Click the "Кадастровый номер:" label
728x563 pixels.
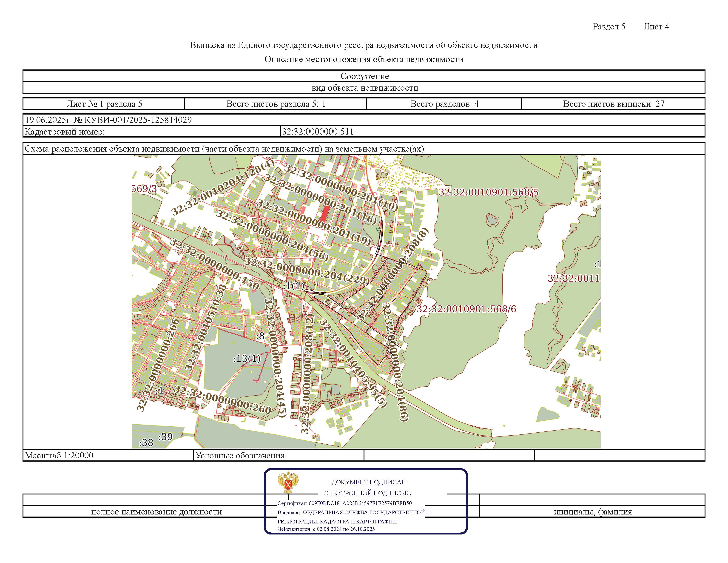tap(65, 132)
